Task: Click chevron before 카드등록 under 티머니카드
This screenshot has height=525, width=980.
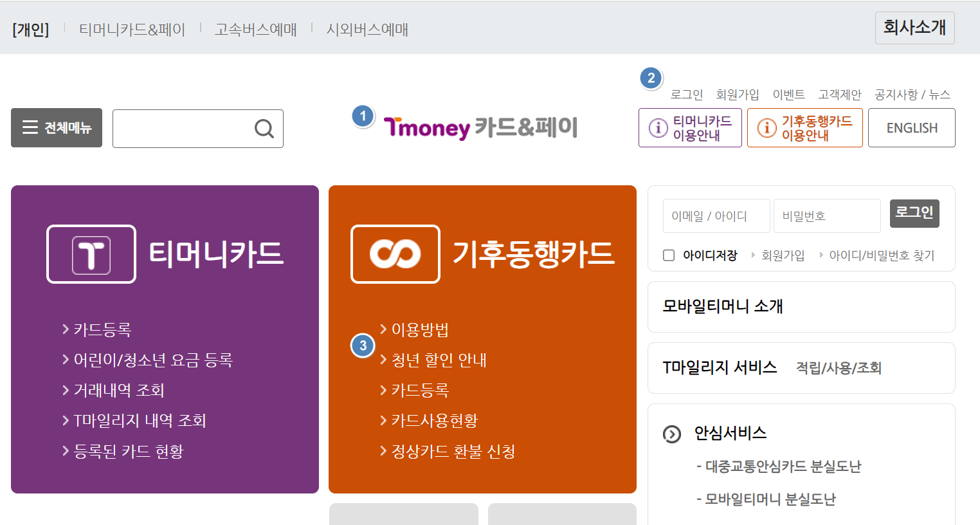Action: (x=66, y=329)
